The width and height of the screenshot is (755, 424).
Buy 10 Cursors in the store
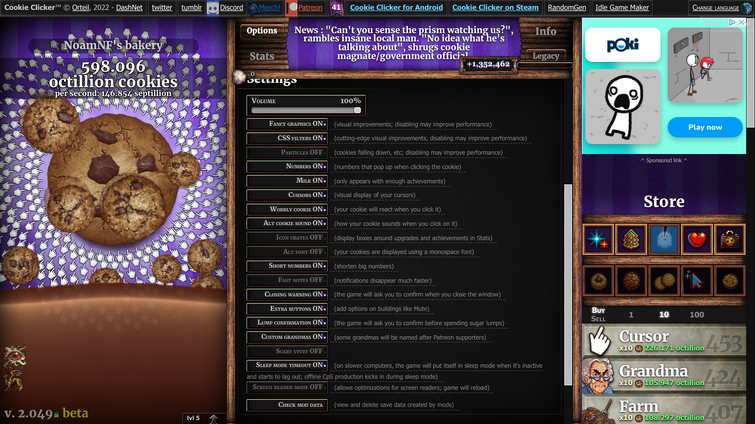click(664, 341)
